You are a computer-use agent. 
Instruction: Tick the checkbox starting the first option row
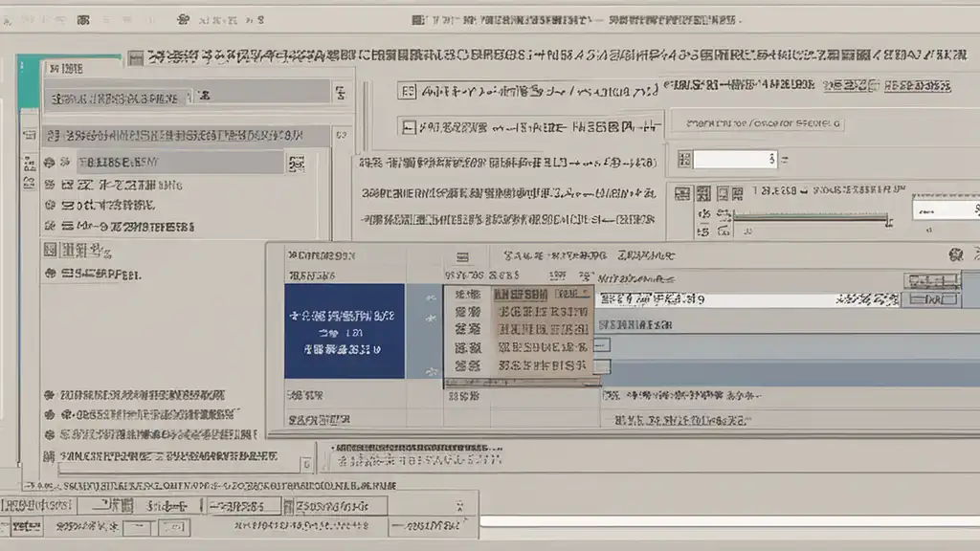(408, 92)
